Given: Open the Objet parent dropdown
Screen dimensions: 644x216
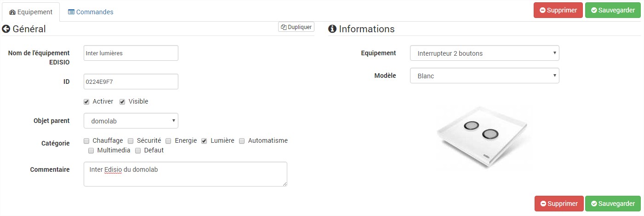Looking at the screenshot, I should pyautogui.click(x=131, y=121).
